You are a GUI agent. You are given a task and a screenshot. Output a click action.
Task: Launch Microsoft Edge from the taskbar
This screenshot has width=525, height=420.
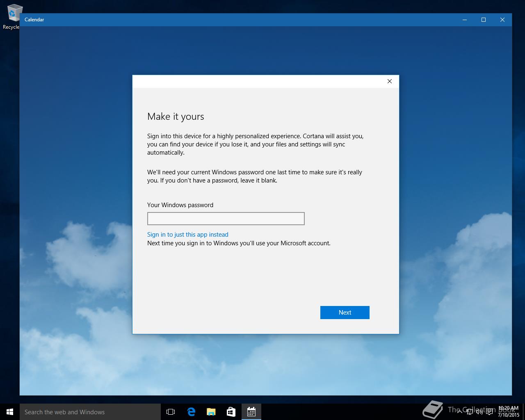191,412
